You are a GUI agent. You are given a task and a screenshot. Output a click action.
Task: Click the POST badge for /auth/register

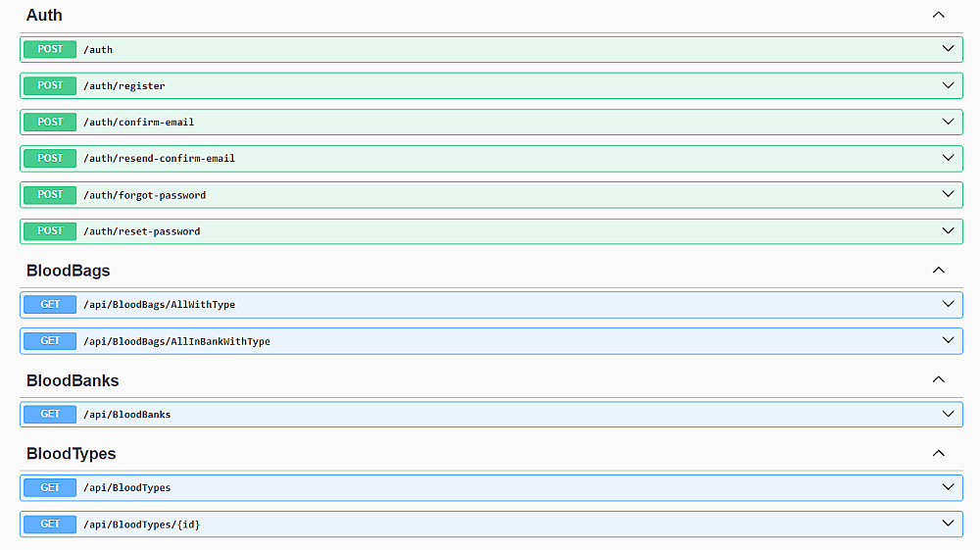(x=50, y=85)
